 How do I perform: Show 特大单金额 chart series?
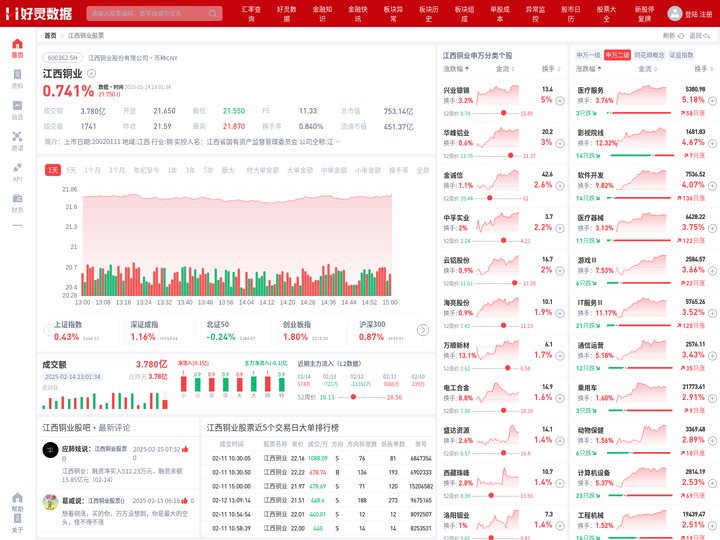263,170
